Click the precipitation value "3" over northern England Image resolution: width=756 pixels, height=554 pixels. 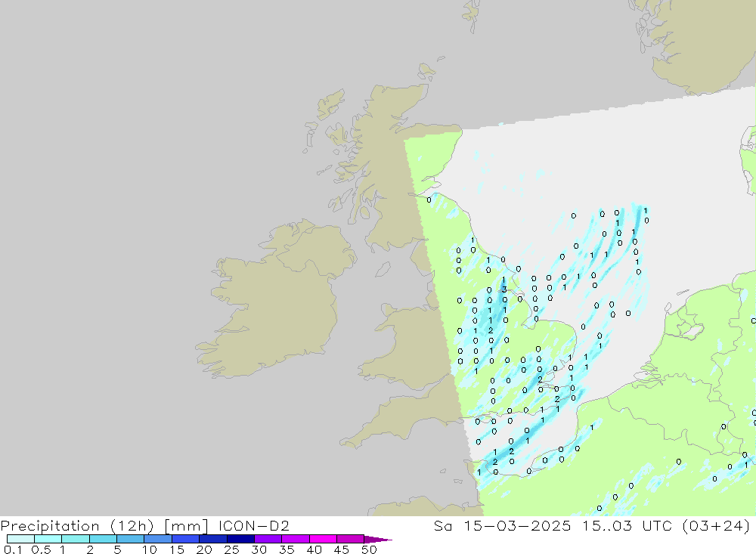click(504, 290)
